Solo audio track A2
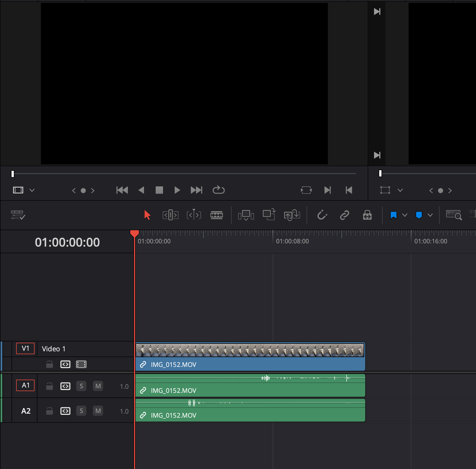This screenshot has width=476, height=469. click(81, 411)
